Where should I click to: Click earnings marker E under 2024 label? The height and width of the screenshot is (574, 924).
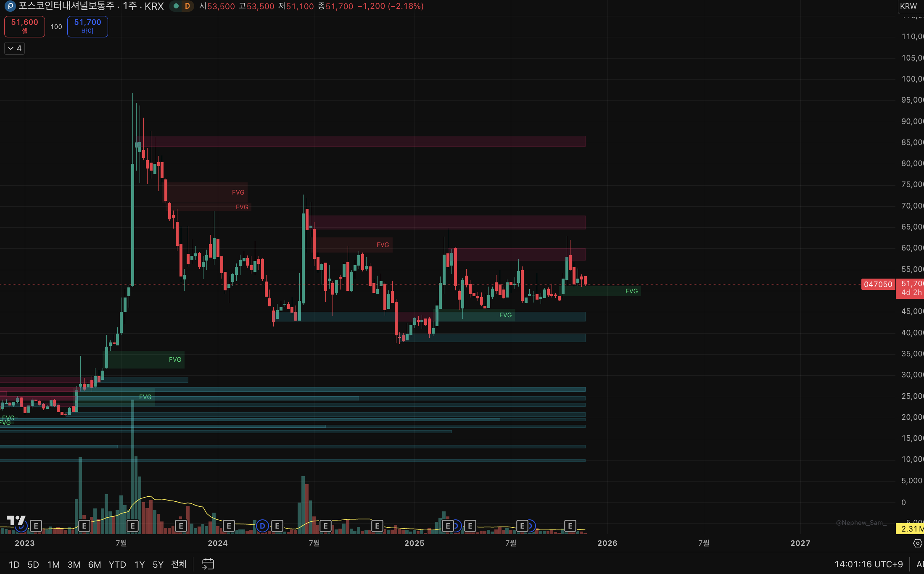click(229, 526)
